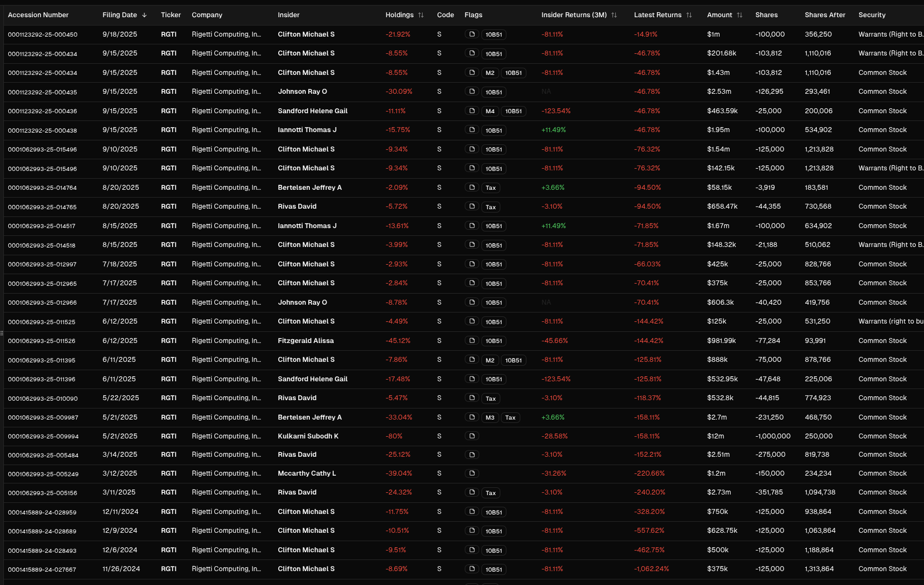Click the Tax badge in row 0001062993-25-005156
This screenshot has height=585, width=924.
pyautogui.click(x=491, y=493)
